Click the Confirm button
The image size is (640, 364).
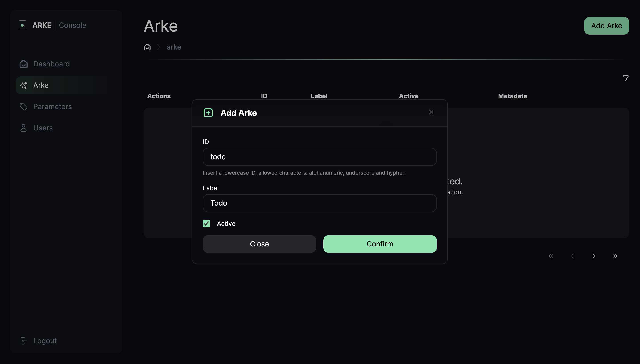click(379, 244)
